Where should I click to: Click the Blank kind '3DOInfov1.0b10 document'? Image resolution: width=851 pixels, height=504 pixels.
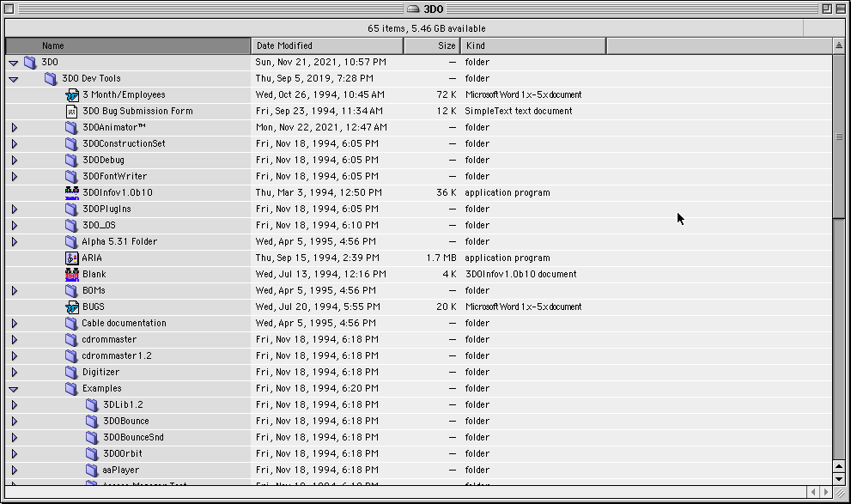click(520, 275)
